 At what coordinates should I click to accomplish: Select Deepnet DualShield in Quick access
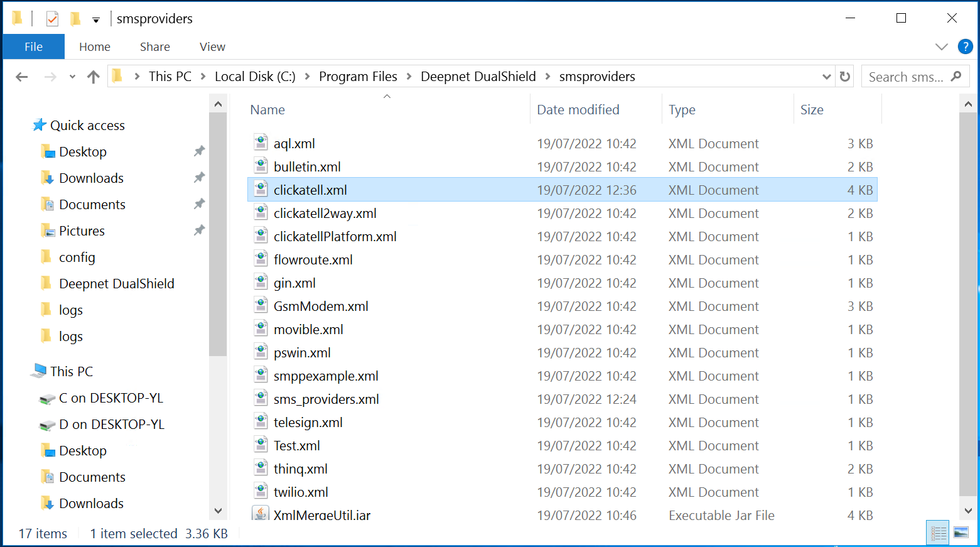click(116, 283)
